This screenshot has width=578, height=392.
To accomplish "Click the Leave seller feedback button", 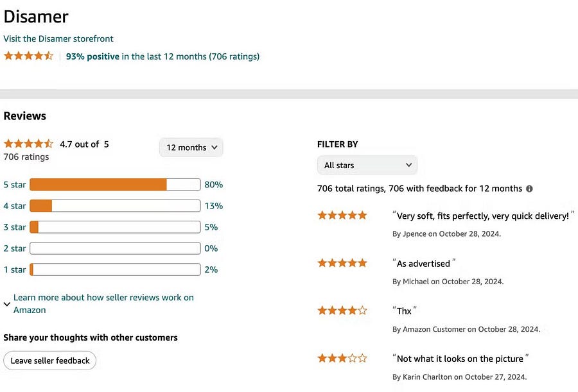I will (x=49, y=361).
